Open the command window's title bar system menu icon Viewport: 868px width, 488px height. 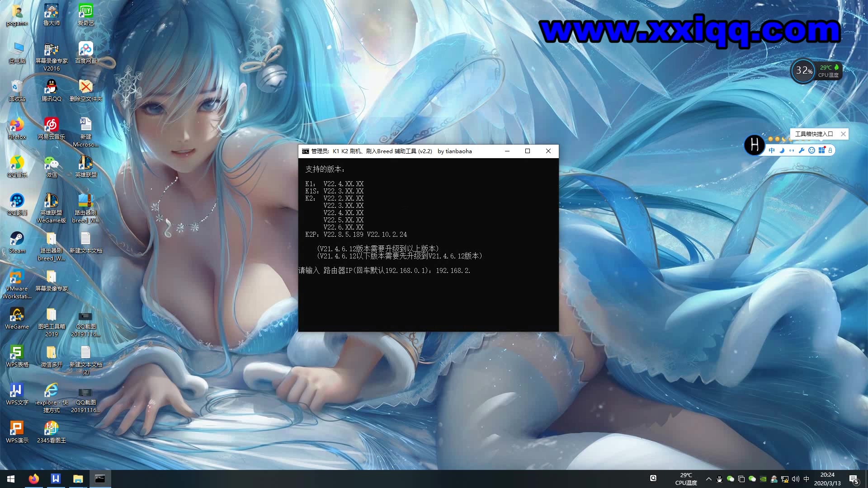pyautogui.click(x=306, y=151)
